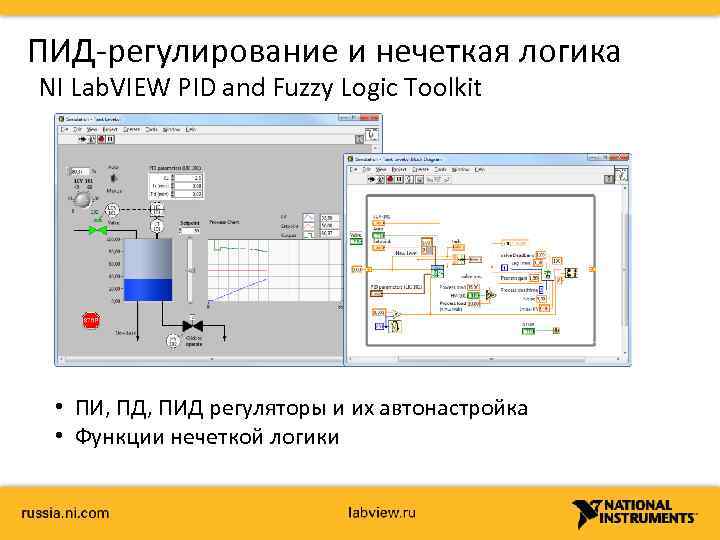Click Block Diagram horizontal scrollbar
This screenshot has height=540, width=720.
[484, 359]
